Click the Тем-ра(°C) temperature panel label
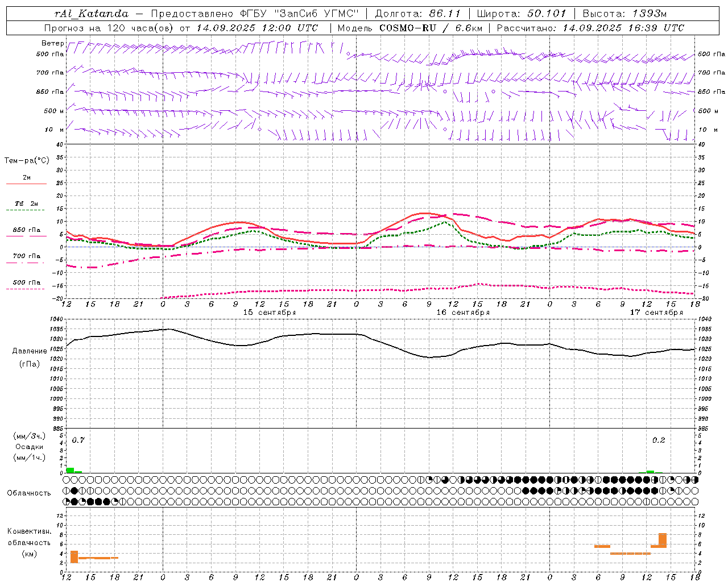Image resolution: width=728 pixels, height=582 pixels. coord(27,161)
